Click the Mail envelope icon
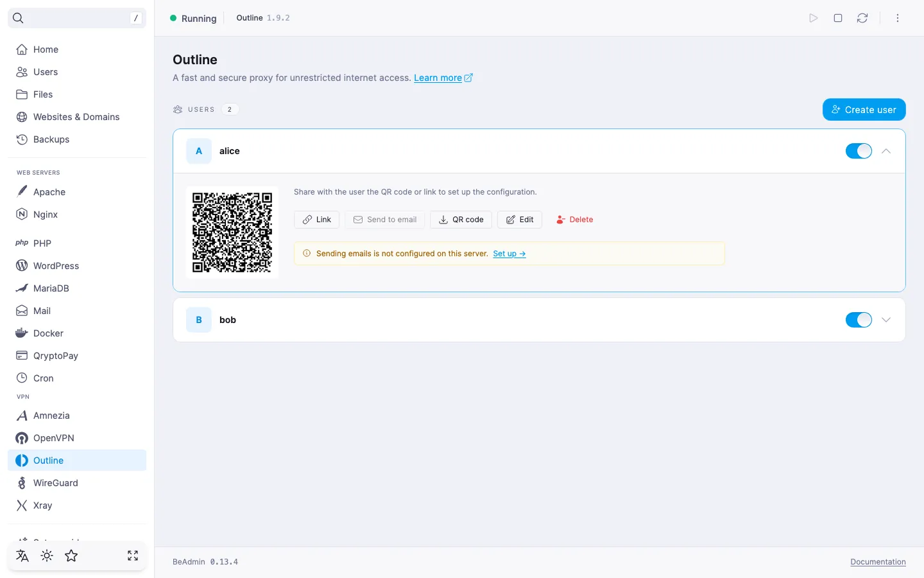The height and width of the screenshot is (578, 924). click(22, 311)
